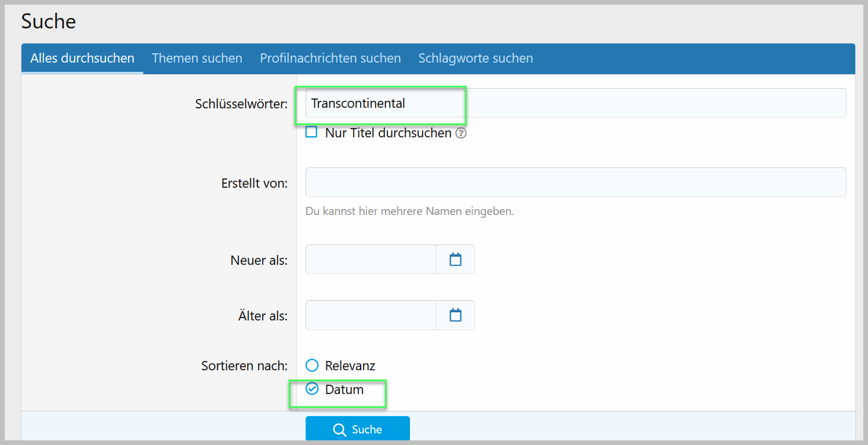
Task: Go to the Profilnachrichten suchen tab
Action: pos(330,59)
